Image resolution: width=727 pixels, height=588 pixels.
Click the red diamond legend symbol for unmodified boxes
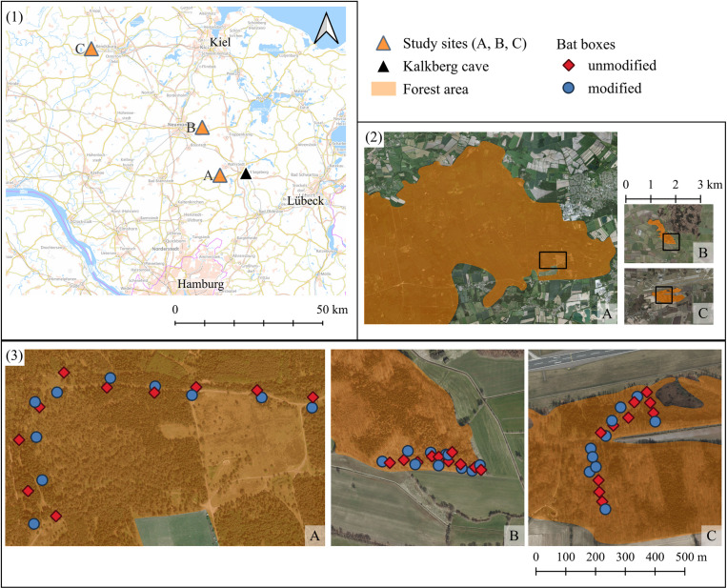(568, 66)
